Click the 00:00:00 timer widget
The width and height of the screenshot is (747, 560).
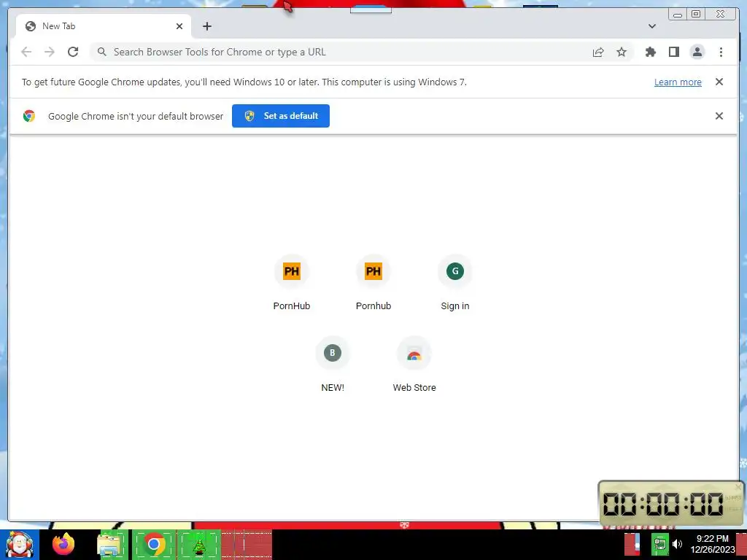(x=671, y=504)
